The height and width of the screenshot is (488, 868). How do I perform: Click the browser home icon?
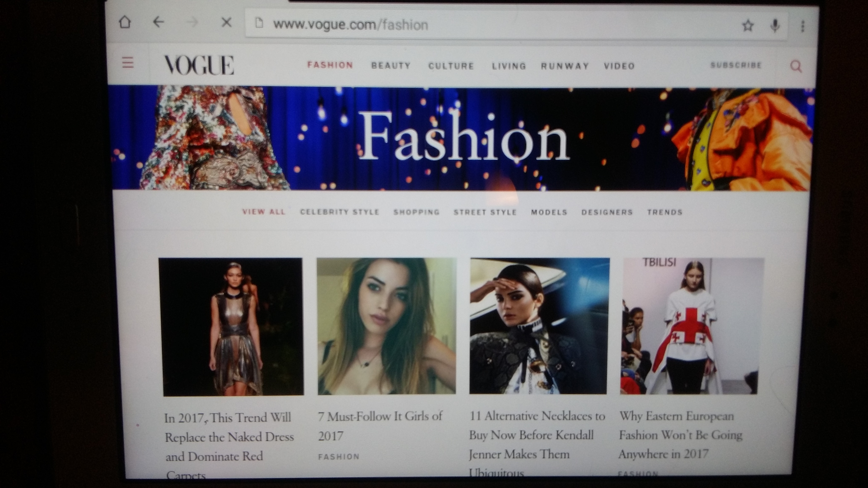[125, 23]
